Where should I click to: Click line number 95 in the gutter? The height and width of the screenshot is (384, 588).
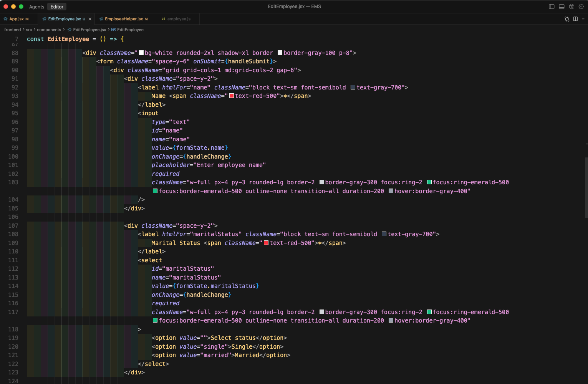15,113
